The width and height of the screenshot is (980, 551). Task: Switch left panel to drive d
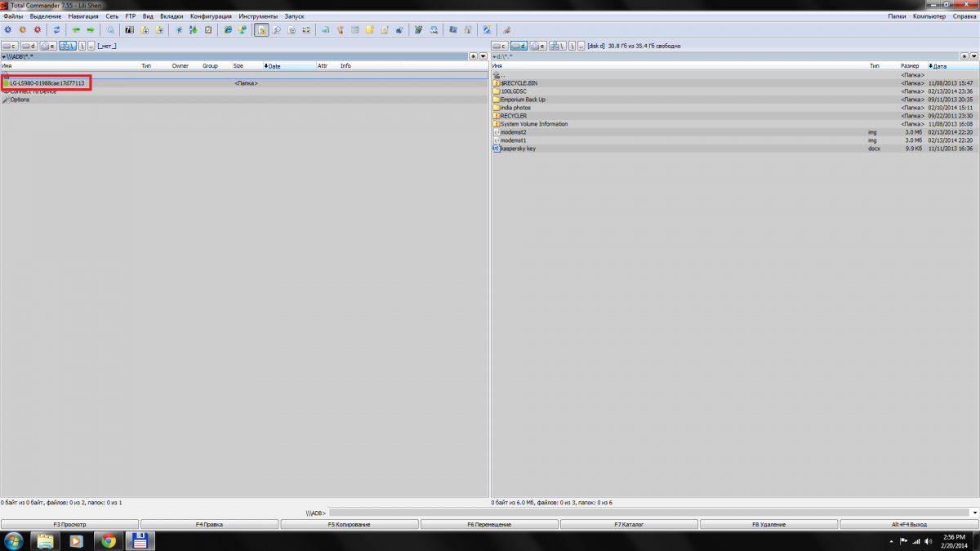coord(29,46)
